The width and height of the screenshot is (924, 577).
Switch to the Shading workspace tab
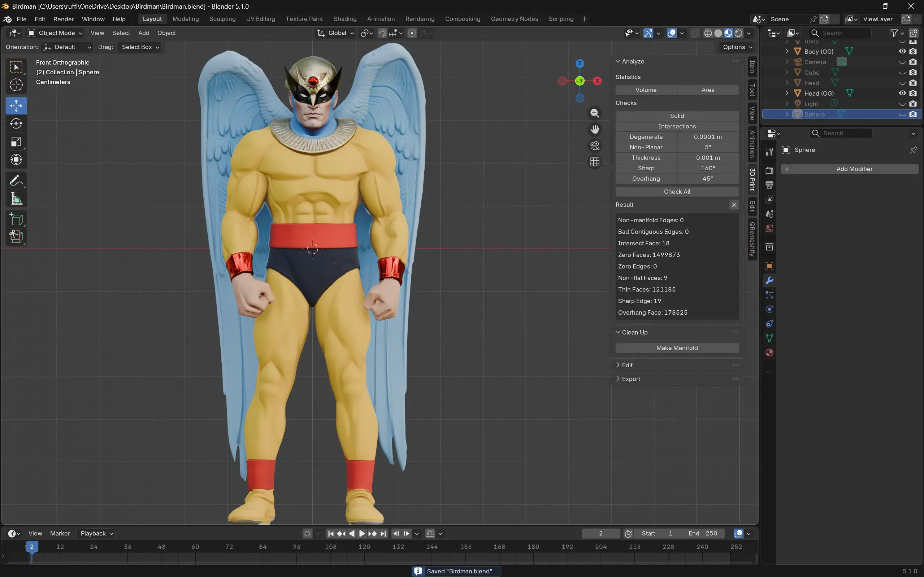tap(345, 19)
